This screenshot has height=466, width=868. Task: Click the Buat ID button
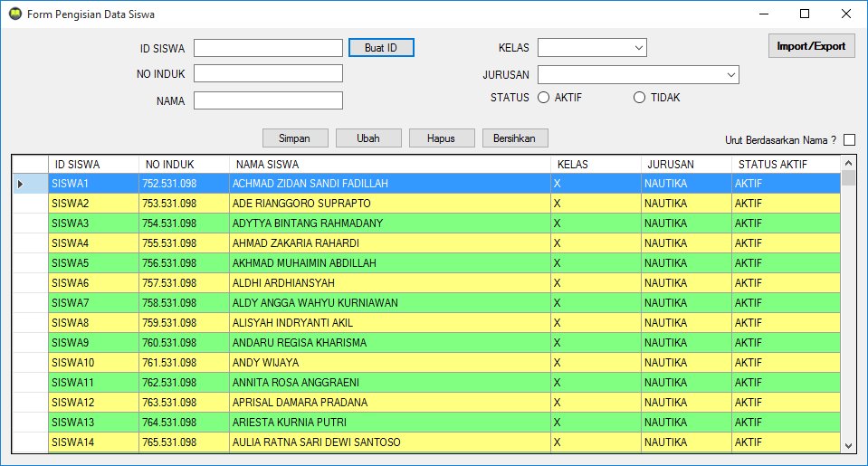[x=381, y=48]
